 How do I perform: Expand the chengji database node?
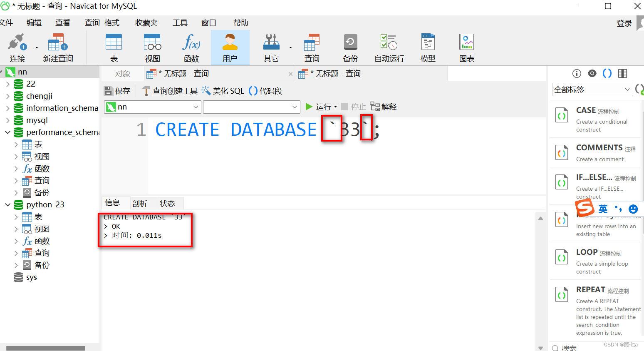7,96
